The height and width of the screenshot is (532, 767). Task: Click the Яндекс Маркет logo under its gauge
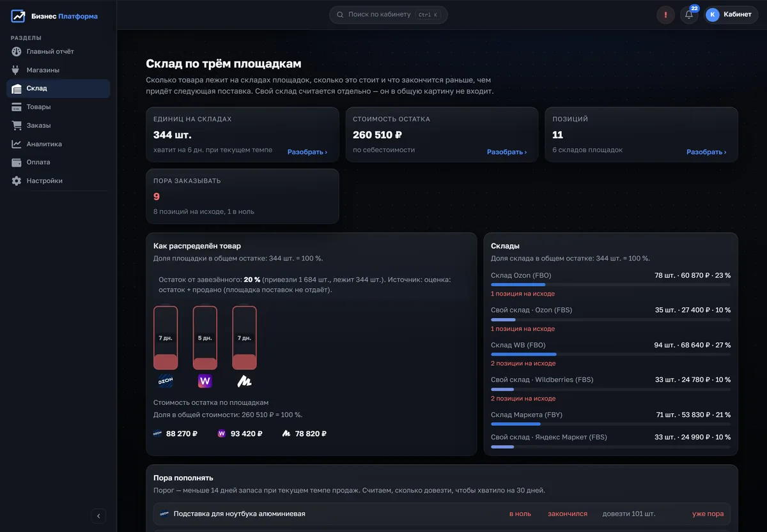click(244, 381)
